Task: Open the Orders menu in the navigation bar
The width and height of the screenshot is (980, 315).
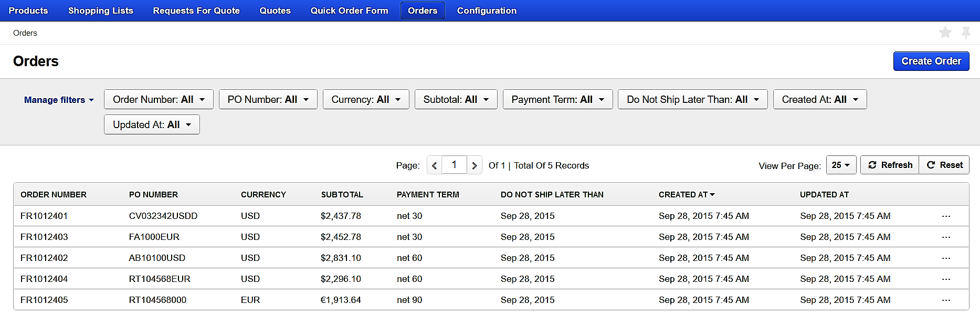Action: 423,10
